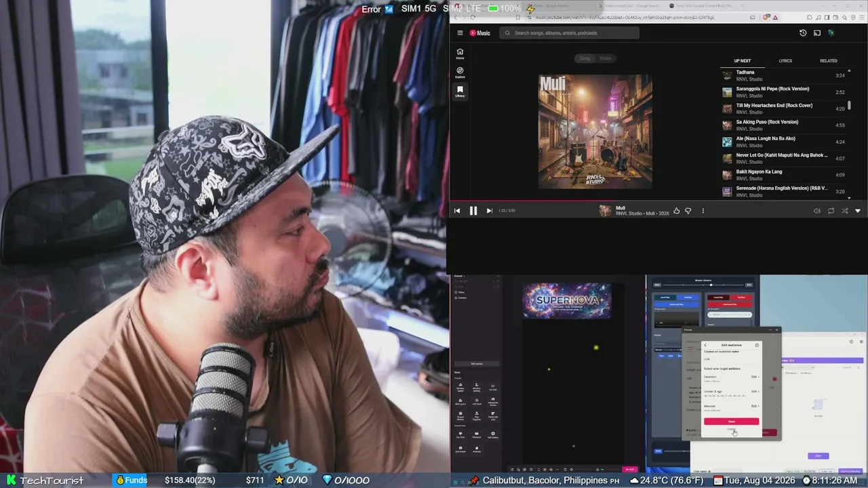Click the Brave shield icon in address bar
This screenshot has width=868, height=488.
click(x=767, y=18)
